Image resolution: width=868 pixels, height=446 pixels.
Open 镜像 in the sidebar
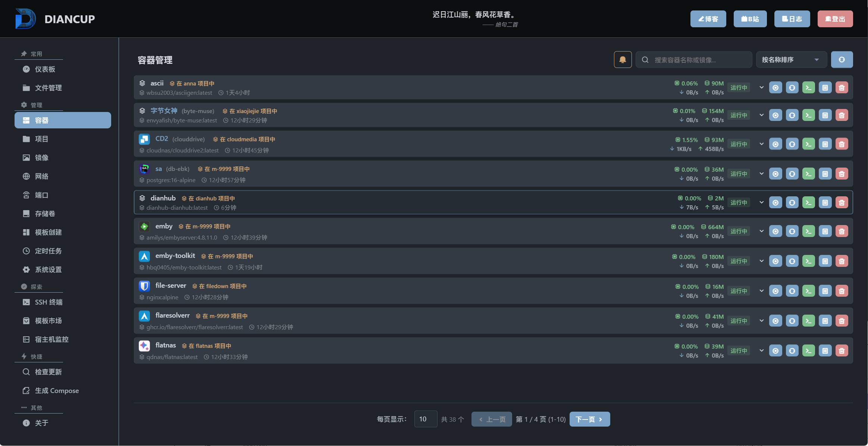[x=41, y=158]
